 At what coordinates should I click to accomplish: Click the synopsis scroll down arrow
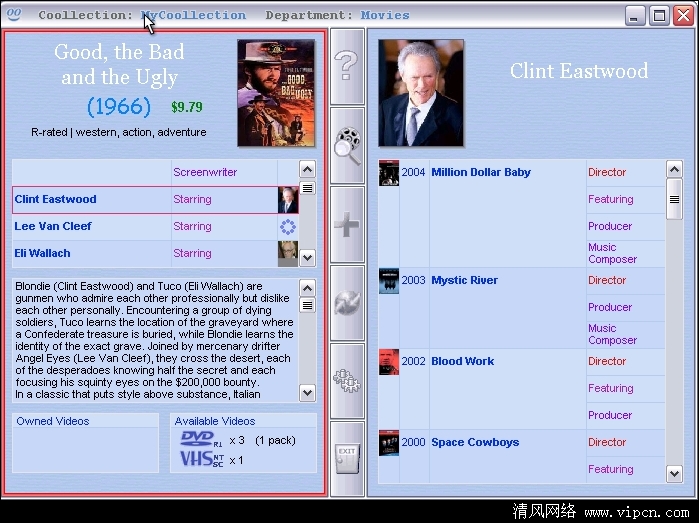coord(308,393)
